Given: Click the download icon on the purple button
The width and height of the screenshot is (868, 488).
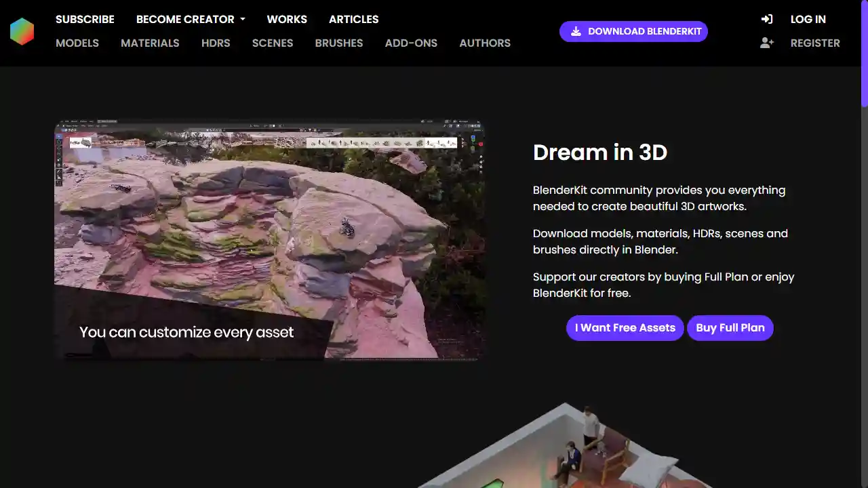Looking at the screenshot, I should click(x=576, y=31).
